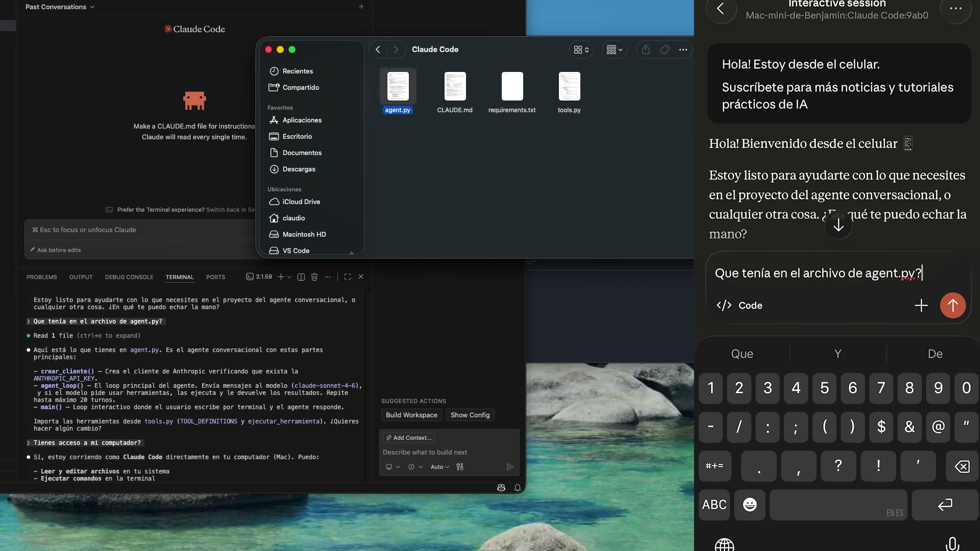Switch Finder icon view style

pyautogui.click(x=581, y=49)
